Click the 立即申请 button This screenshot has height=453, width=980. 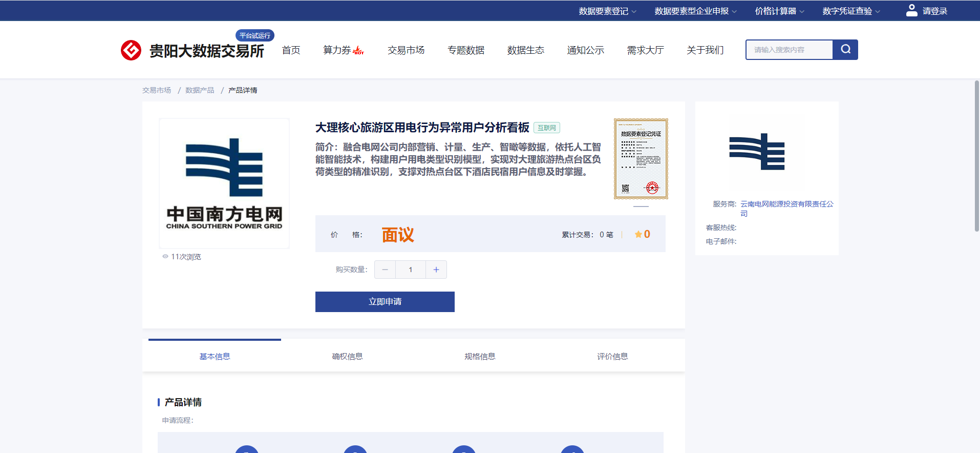point(385,302)
